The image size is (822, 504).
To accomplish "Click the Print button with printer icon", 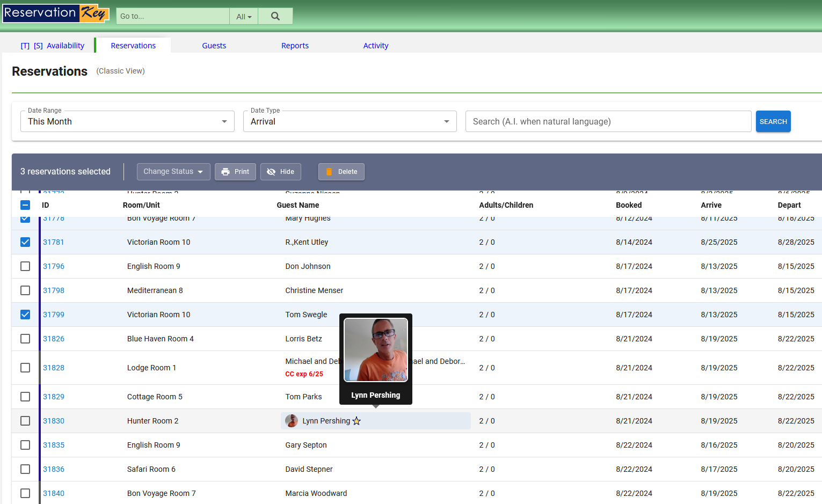I will click(235, 172).
